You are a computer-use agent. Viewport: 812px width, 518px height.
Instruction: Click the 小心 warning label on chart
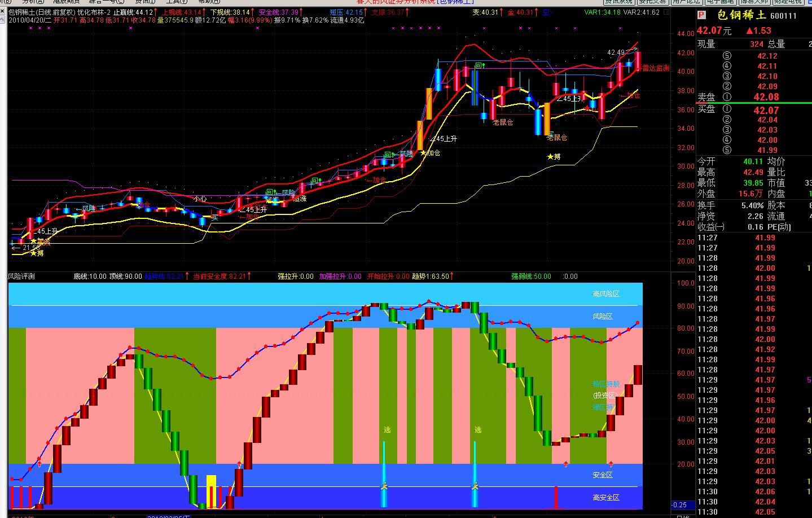click(200, 199)
